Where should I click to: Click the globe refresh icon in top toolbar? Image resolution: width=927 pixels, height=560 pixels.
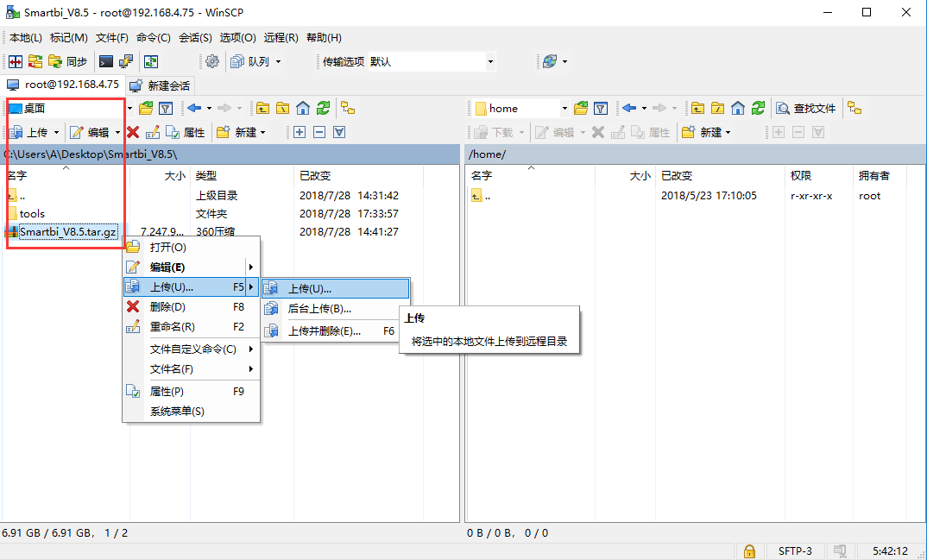(x=550, y=61)
